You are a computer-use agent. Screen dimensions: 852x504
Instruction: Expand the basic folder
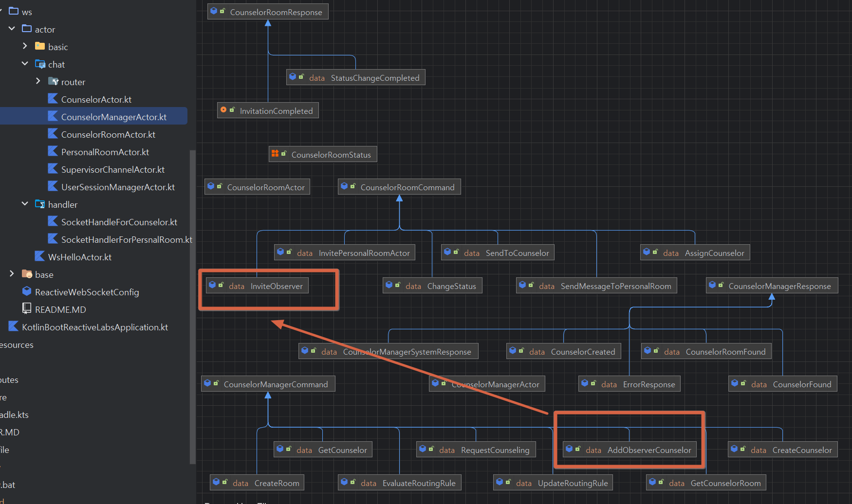tap(25, 47)
